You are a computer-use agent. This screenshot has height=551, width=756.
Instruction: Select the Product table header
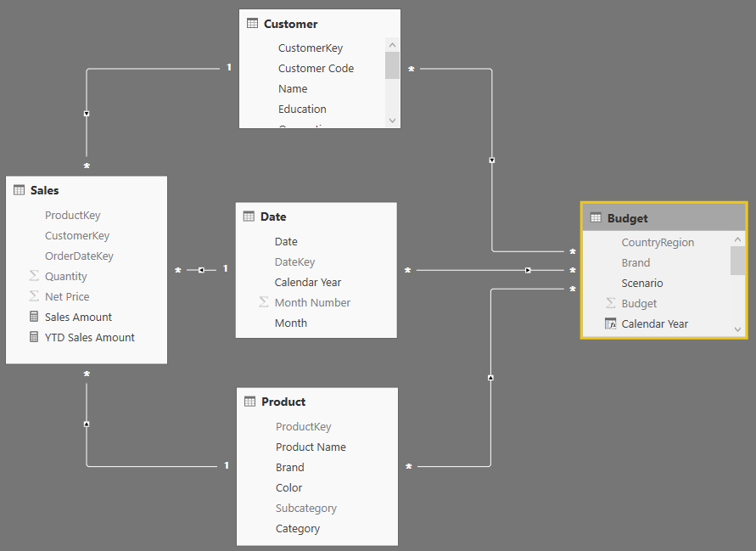click(317, 402)
